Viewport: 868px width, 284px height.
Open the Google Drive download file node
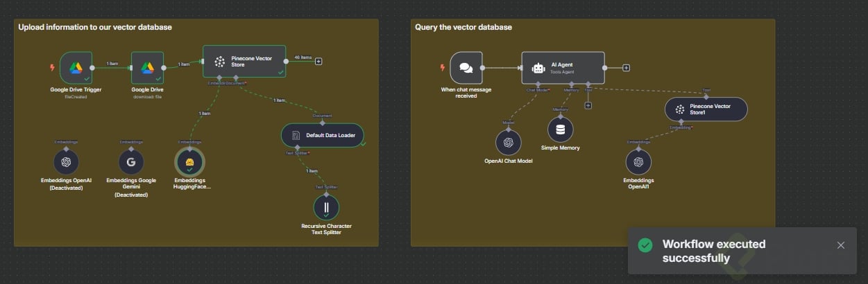tap(148, 67)
